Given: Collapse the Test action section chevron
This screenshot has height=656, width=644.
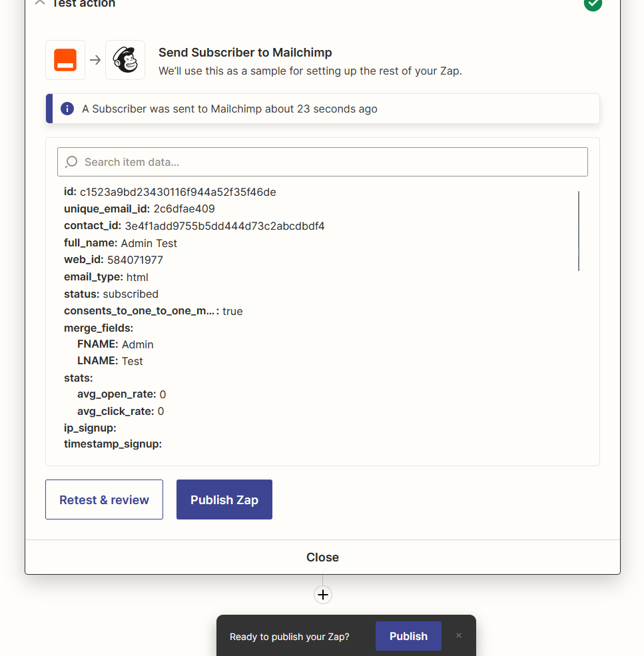Looking at the screenshot, I should [40, 3].
